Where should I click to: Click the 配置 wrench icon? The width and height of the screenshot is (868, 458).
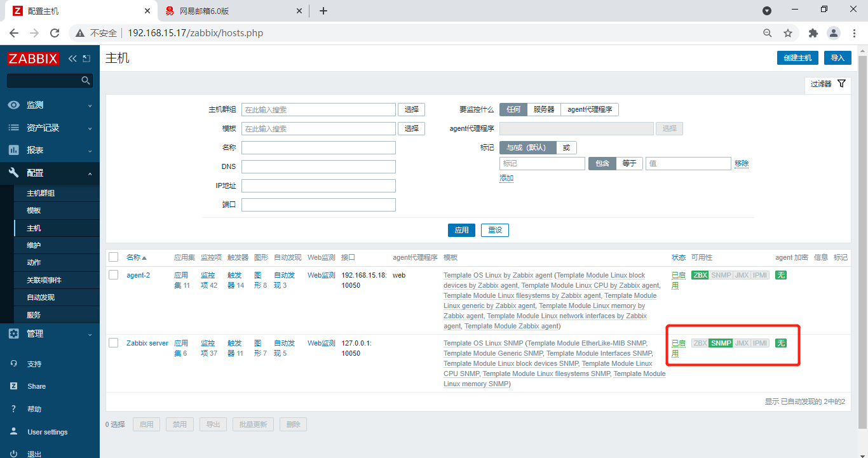tap(14, 173)
